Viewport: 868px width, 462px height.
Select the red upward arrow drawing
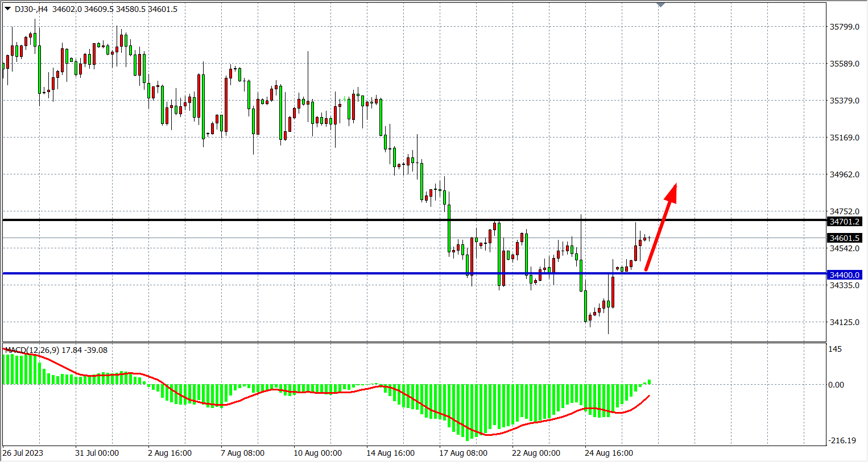coord(660,228)
